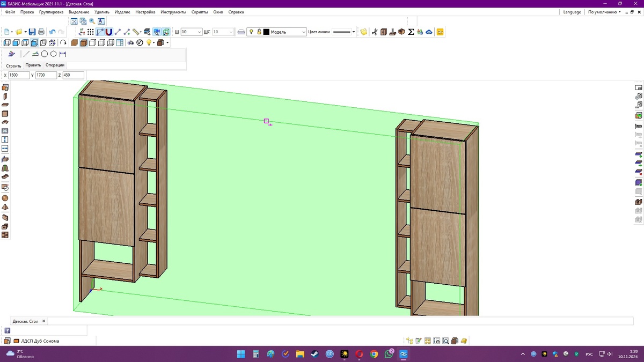Click the black layer color swatch
Image resolution: width=644 pixels, height=362 pixels.
[266, 32]
